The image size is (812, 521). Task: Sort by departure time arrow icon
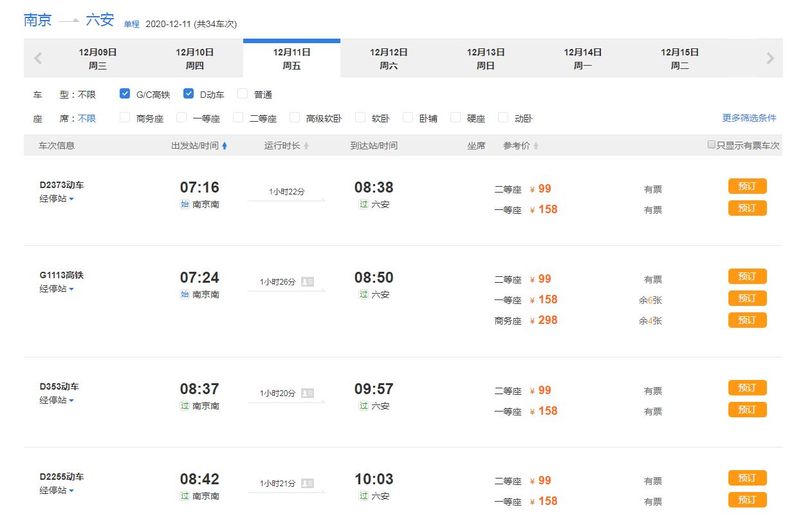[225, 146]
